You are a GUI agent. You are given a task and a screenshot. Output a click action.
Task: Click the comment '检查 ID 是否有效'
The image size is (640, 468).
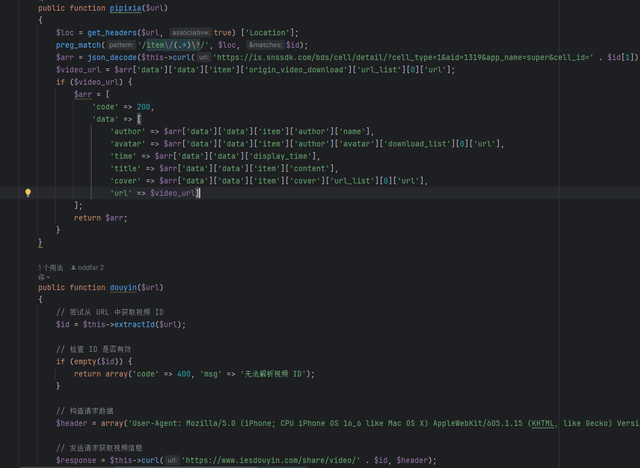click(x=93, y=349)
